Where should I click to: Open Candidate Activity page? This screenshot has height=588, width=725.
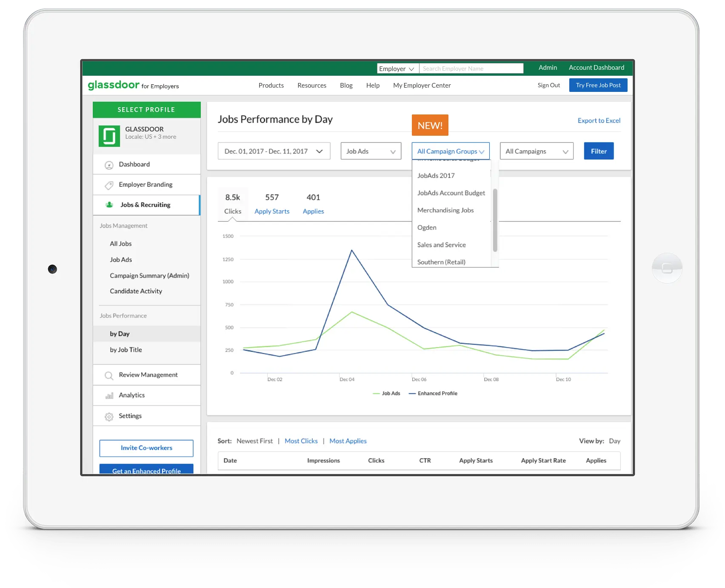point(136,291)
